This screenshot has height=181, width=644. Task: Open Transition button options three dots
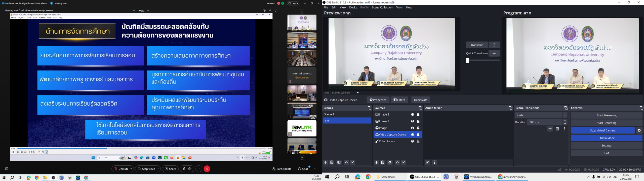pos(494,45)
